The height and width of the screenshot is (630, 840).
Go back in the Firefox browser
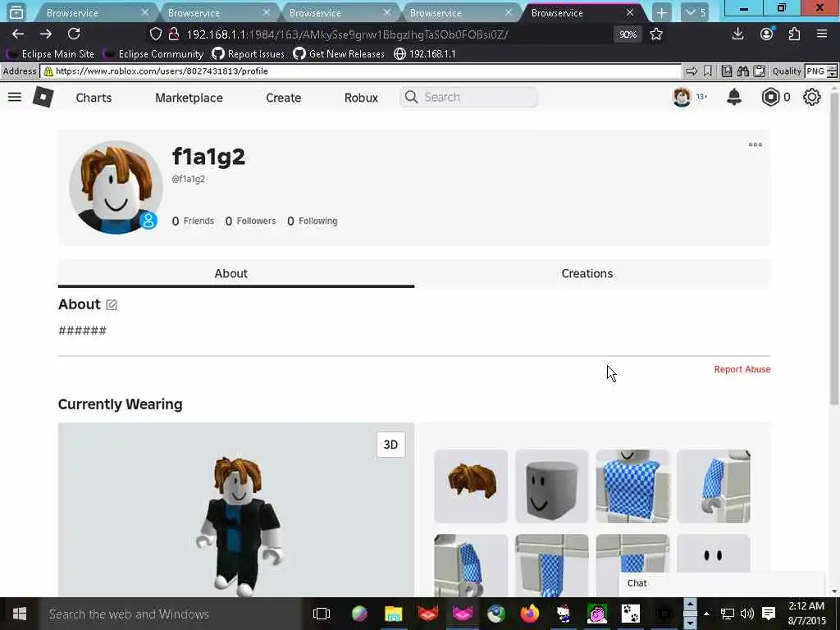point(18,34)
